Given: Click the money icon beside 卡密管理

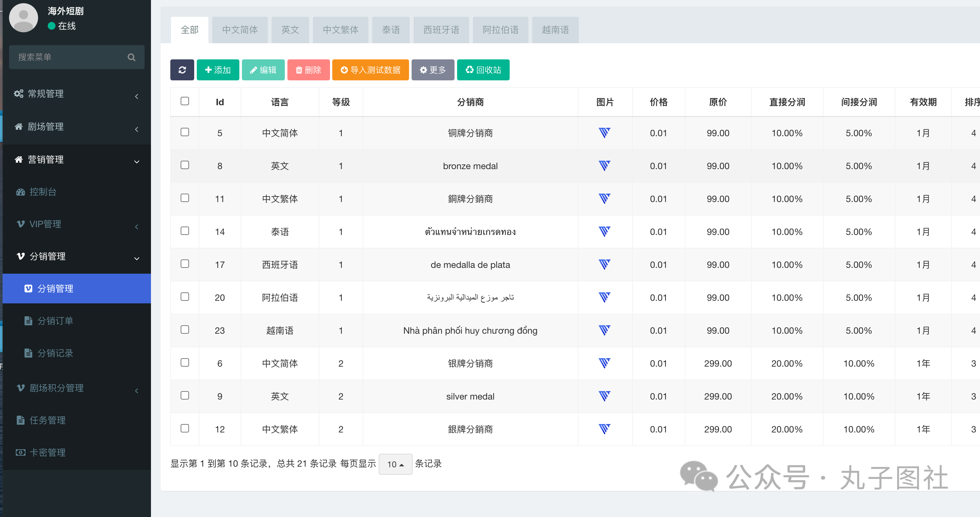Looking at the screenshot, I should coord(21,452).
